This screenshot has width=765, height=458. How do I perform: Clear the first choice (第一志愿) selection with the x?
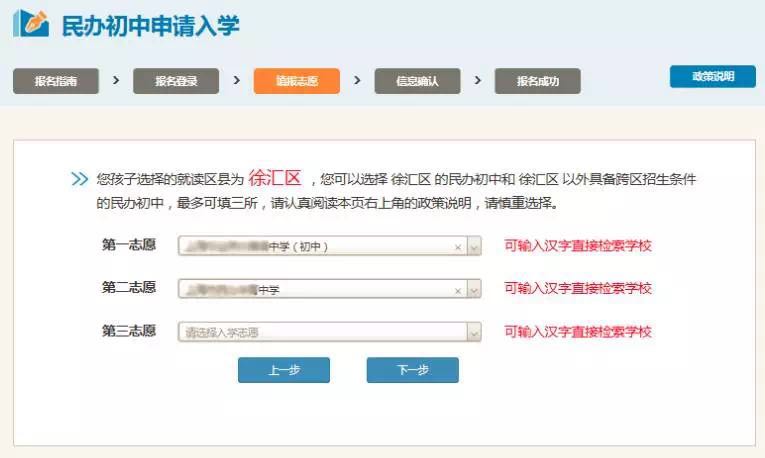point(458,247)
